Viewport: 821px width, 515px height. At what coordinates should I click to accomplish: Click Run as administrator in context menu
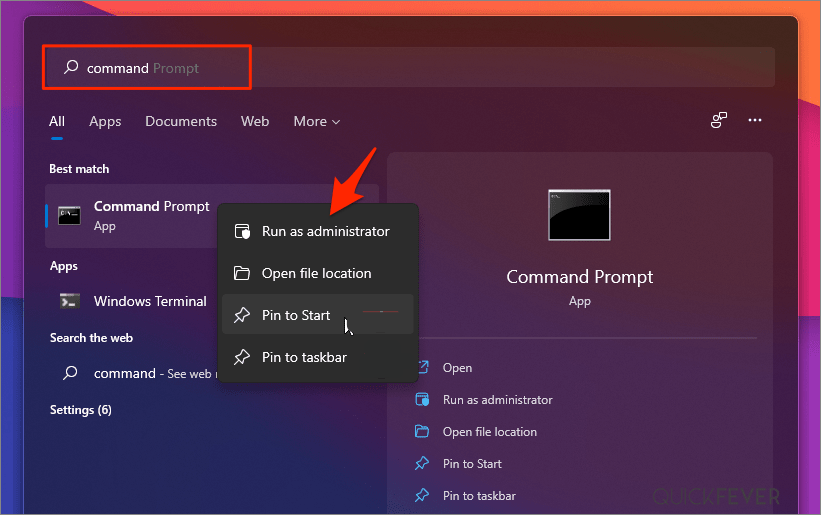(x=325, y=231)
